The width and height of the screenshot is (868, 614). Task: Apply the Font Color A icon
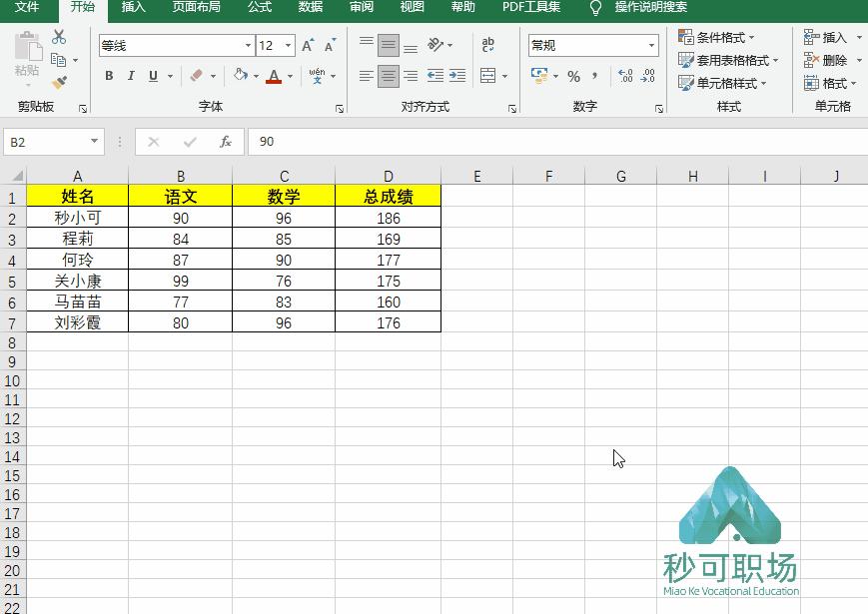(x=274, y=77)
